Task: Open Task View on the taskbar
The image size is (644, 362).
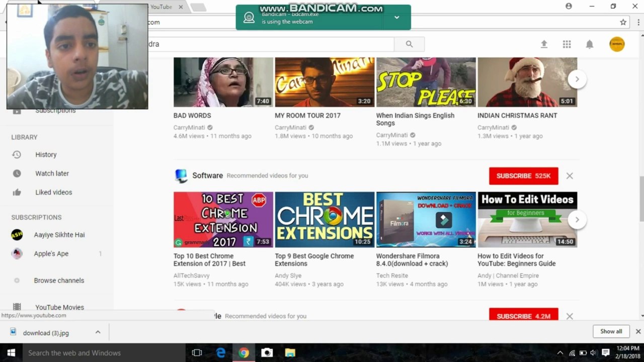Action: [197, 353]
